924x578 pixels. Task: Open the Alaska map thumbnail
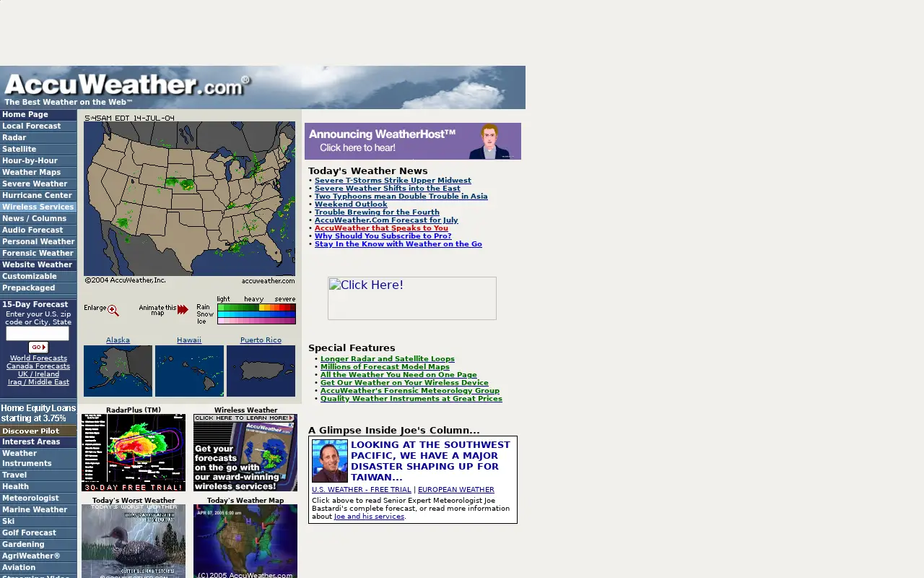pyautogui.click(x=118, y=371)
